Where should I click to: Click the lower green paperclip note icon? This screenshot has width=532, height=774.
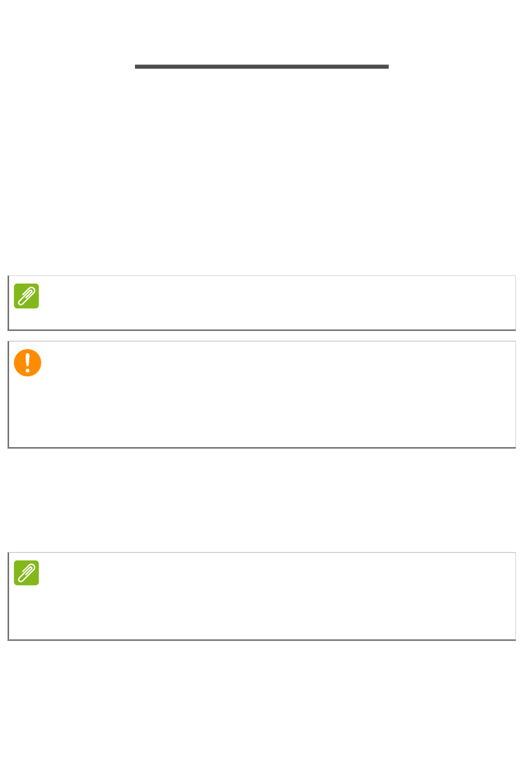pos(26,573)
